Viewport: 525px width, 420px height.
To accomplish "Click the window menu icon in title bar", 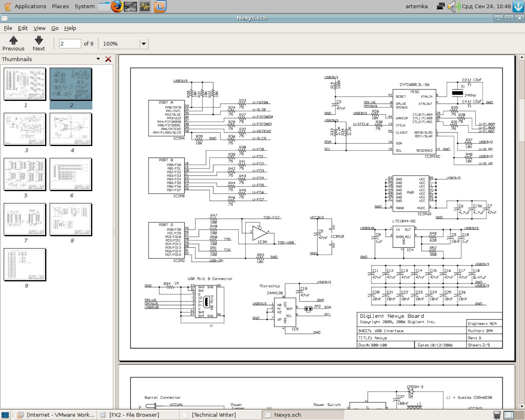I will (x=5, y=18).
